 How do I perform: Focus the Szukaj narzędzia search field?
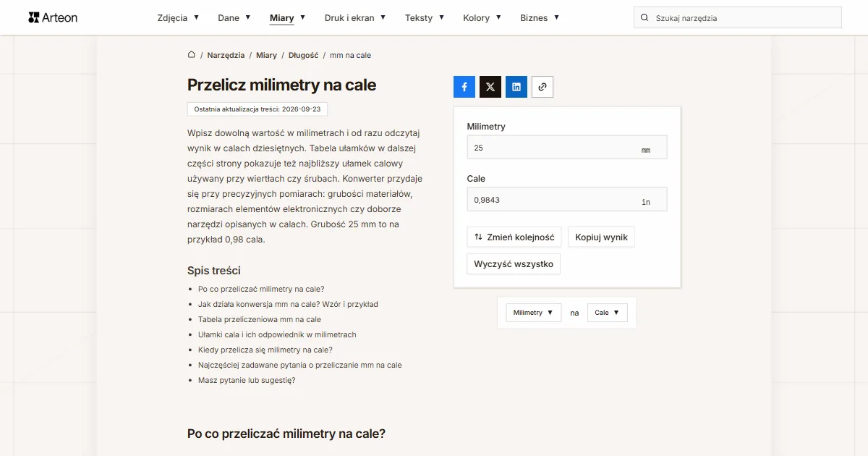738,17
